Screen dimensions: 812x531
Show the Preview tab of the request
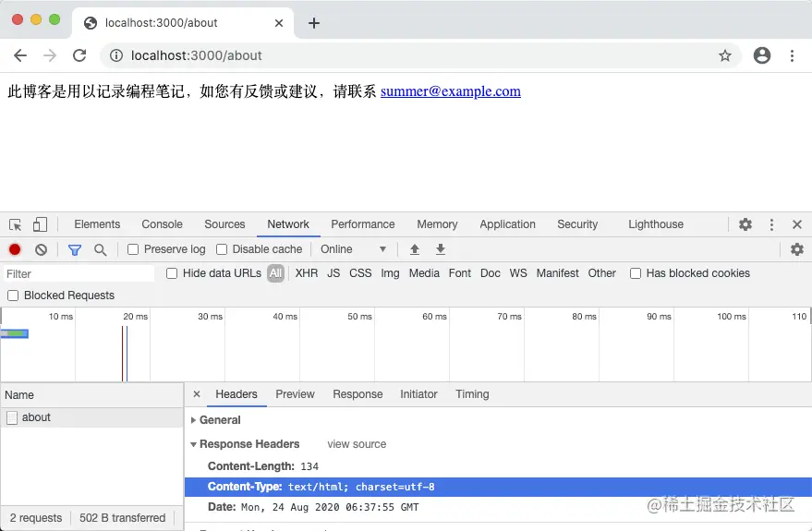295,393
